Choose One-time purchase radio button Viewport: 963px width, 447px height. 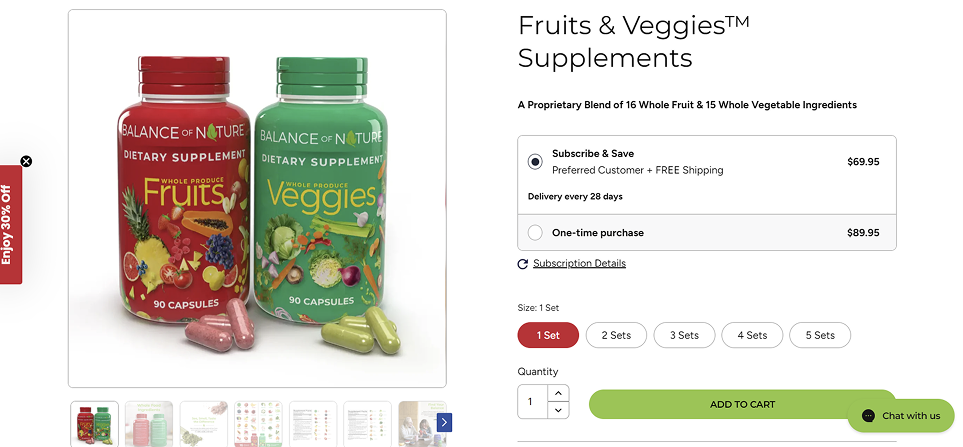point(535,233)
